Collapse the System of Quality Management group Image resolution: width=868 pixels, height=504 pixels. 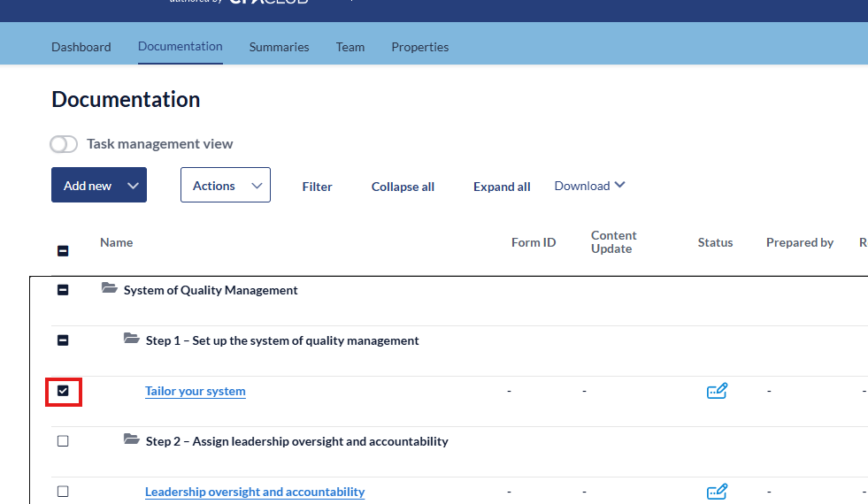coord(63,290)
